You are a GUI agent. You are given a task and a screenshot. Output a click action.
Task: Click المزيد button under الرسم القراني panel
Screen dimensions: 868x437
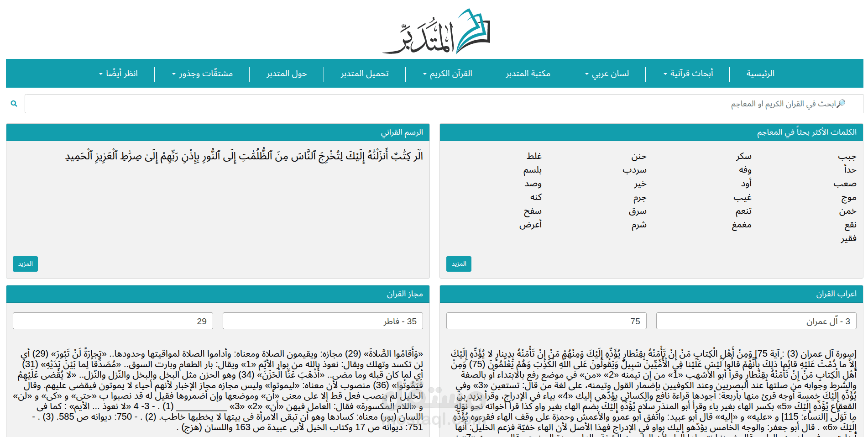25,264
